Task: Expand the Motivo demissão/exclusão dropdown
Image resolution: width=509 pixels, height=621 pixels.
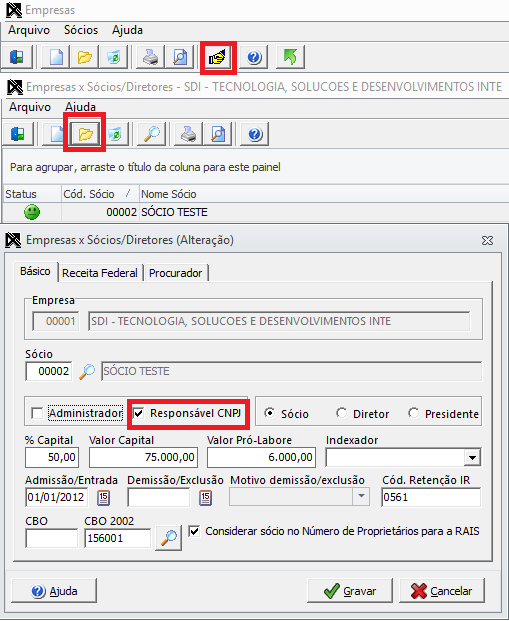Action: [361, 497]
